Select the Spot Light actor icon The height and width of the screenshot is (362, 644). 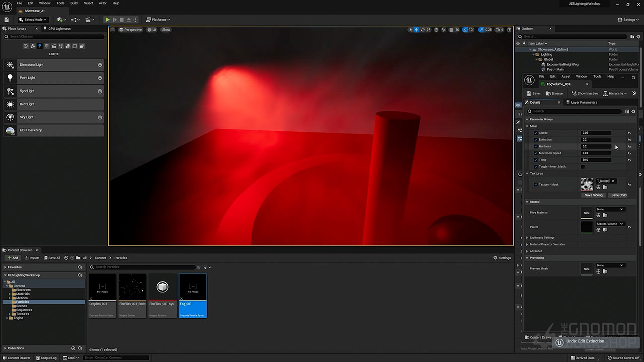coord(10,91)
